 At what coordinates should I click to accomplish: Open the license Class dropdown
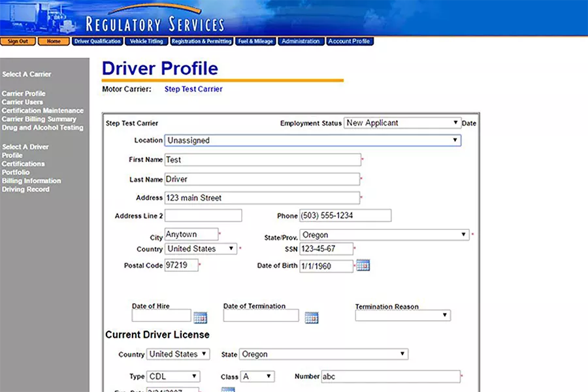pos(257,376)
